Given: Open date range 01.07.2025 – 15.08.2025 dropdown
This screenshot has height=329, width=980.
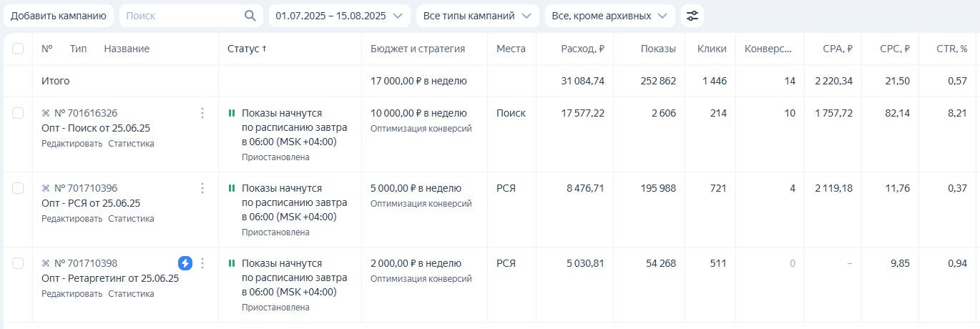Looking at the screenshot, I should pyautogui.click(x=340, y=16).
